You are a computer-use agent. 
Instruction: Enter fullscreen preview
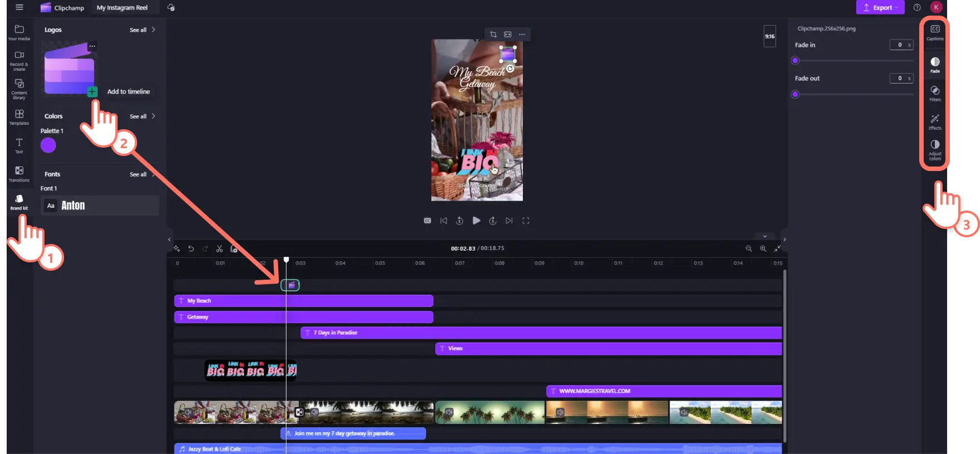point(526,221)
